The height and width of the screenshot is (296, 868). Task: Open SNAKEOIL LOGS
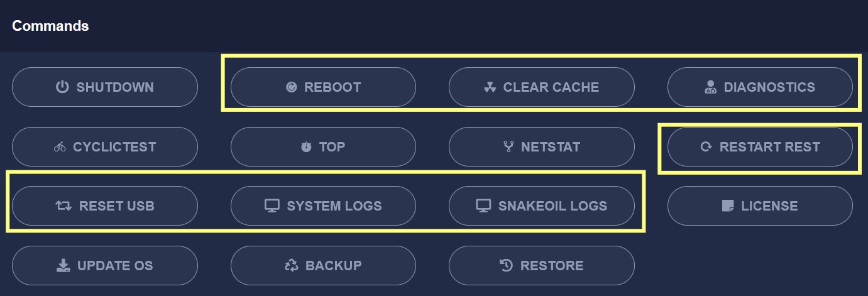(x=542, y=206)
